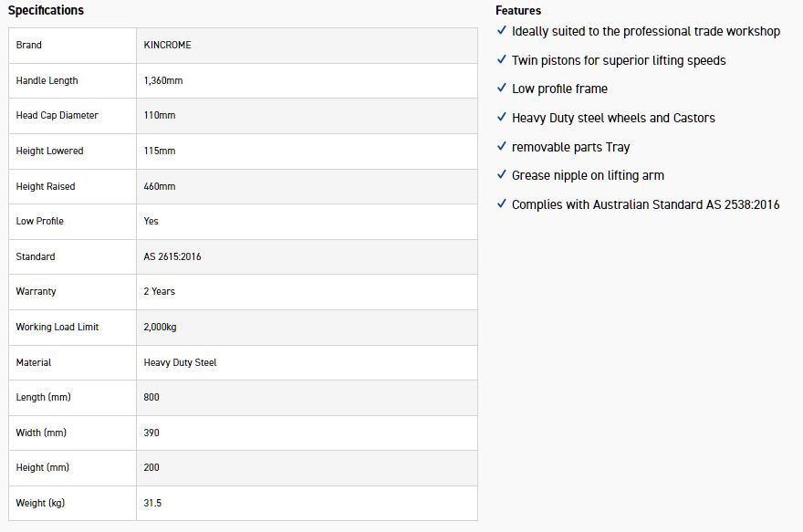Image resolution: width=803 pixels, height=532 pixels.
Task: Click the 'Specifications' heading
Action: (x=46, y=11)
